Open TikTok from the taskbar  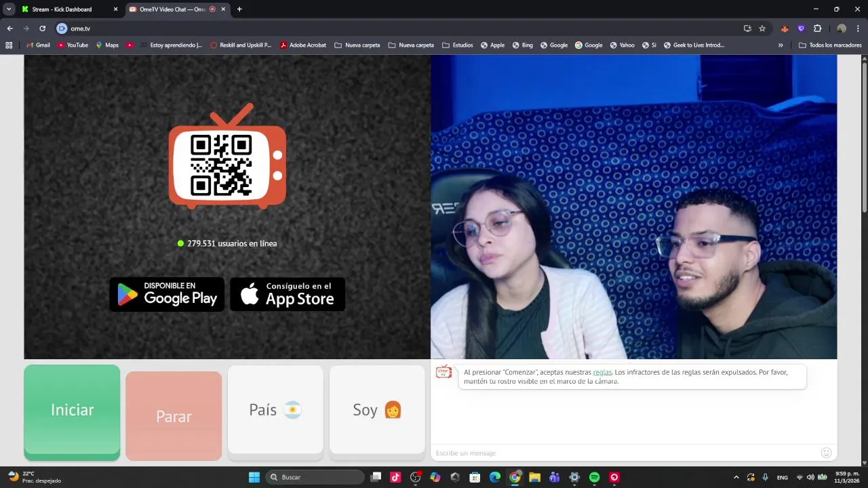click(x=395, y=477)
